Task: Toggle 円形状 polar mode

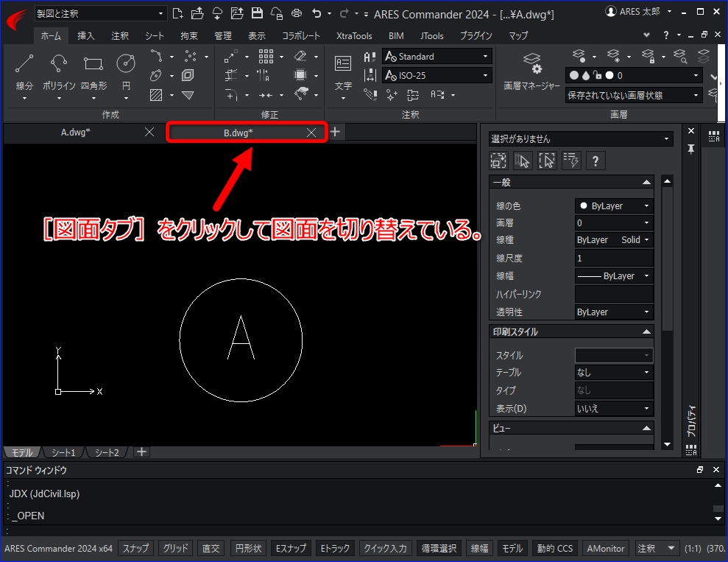Action: pos(248,549)
